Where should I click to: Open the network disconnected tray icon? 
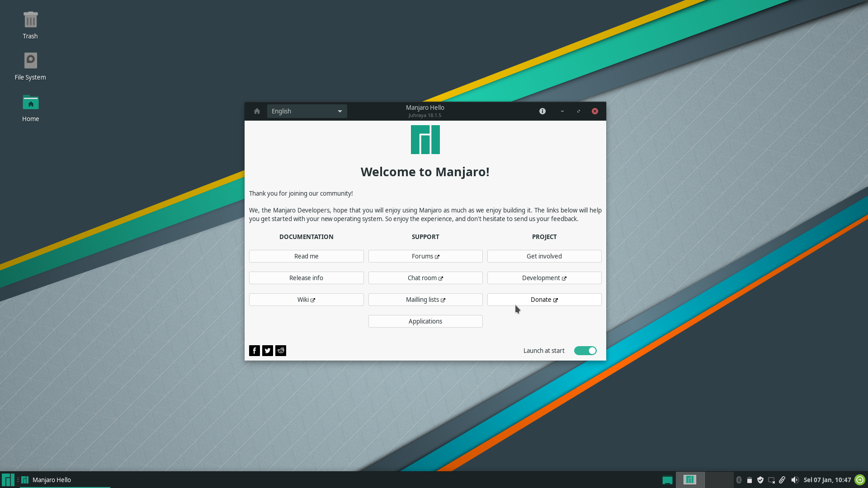771,480
